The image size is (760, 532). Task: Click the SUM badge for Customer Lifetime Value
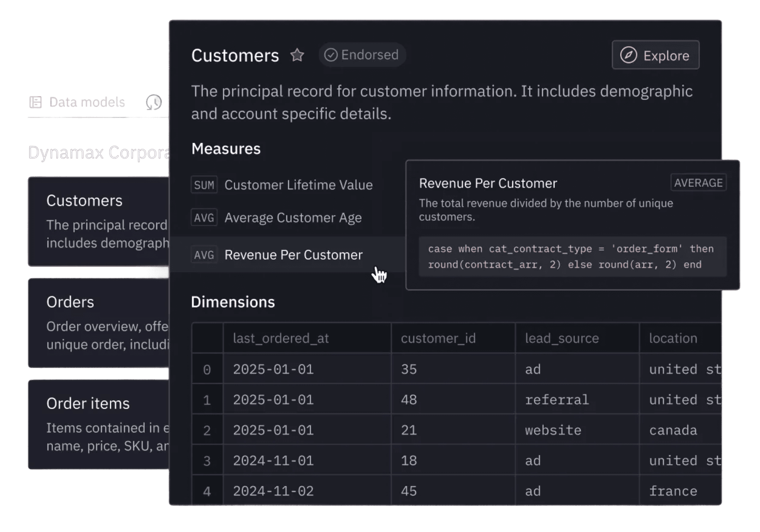(x=204, y=185)
